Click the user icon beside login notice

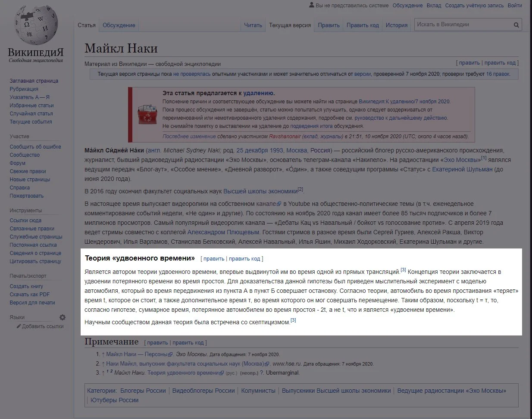click(312, 5)
